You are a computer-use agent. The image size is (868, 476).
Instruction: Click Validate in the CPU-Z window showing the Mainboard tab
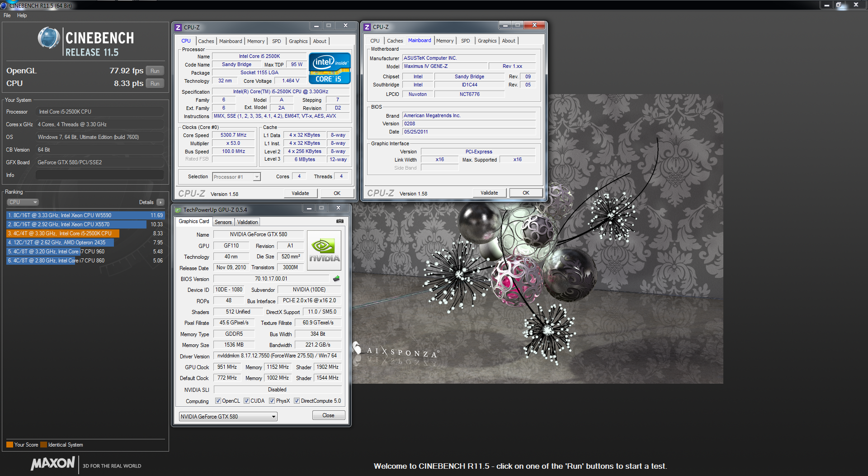tap(489, 193)
